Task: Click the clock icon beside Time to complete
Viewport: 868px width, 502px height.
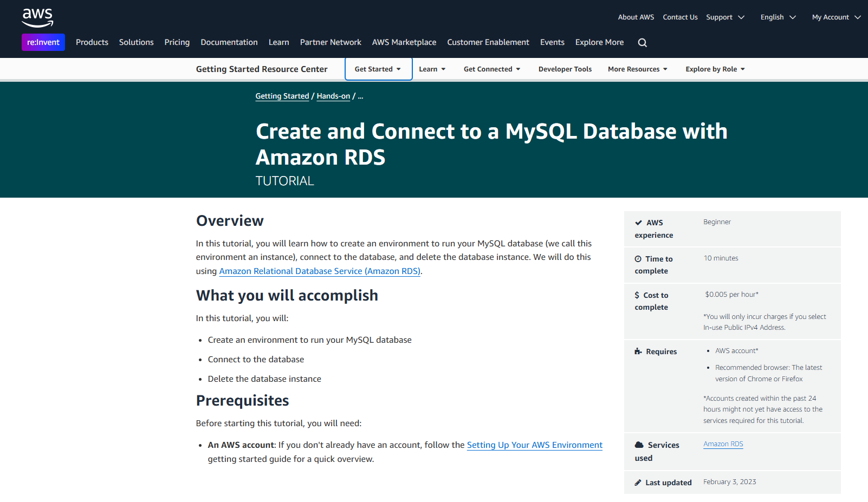Action: tap(638, 259)
